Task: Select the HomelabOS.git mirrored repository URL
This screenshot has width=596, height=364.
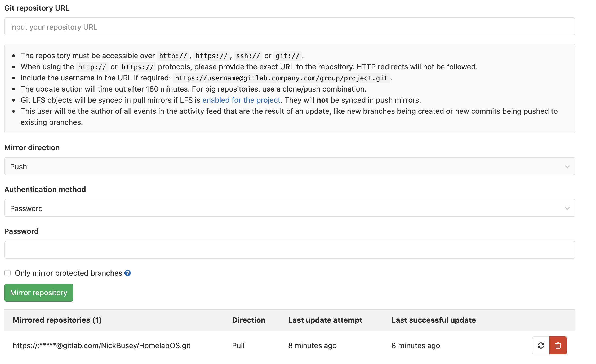Action: pyautogui.click(x=102, y=345)
